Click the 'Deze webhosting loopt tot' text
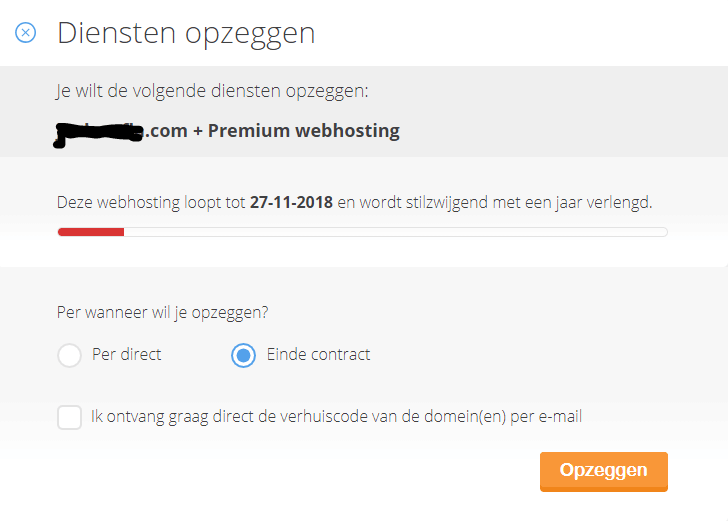728x521 pixels. 150,202
